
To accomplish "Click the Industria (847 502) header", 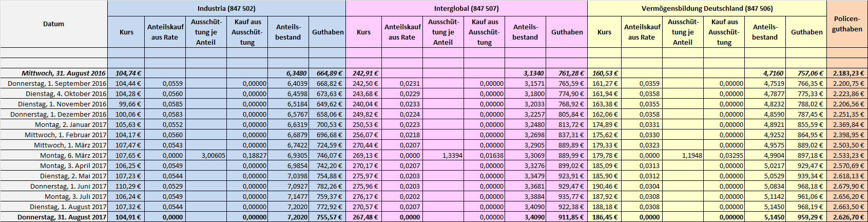I will point(226,9).
